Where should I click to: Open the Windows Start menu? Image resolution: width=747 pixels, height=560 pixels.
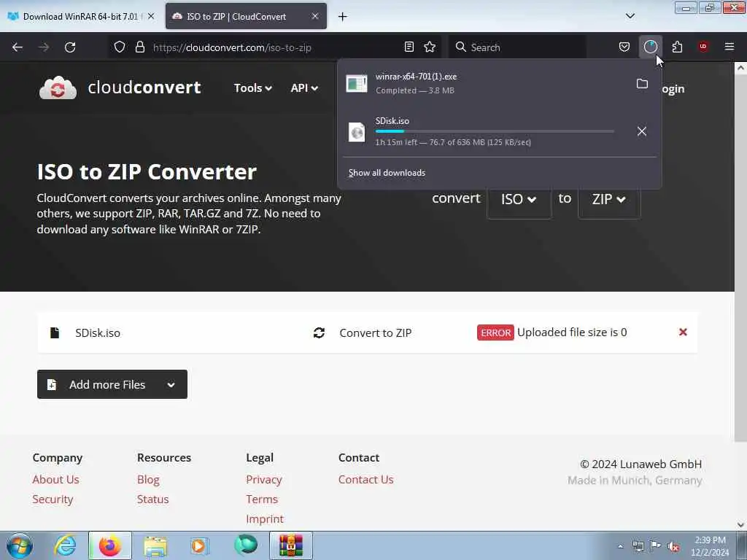click(20, 545)
